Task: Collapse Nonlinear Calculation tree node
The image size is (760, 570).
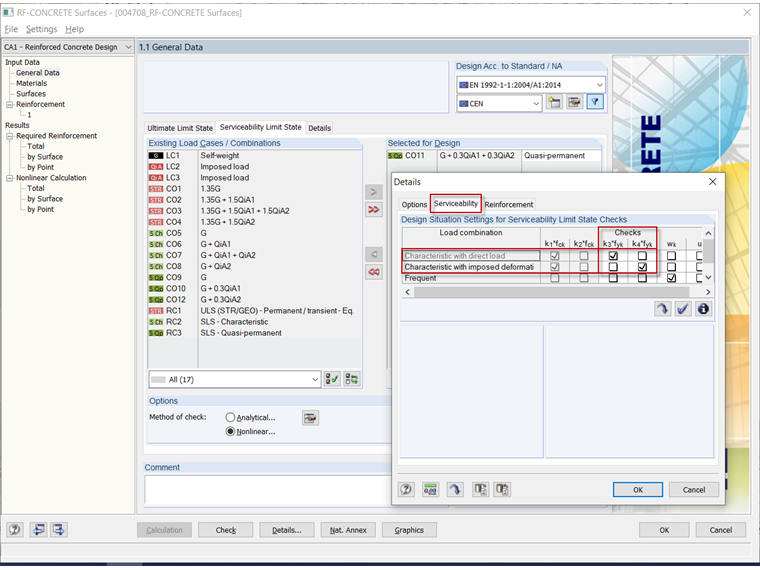Action: (9, 178)
